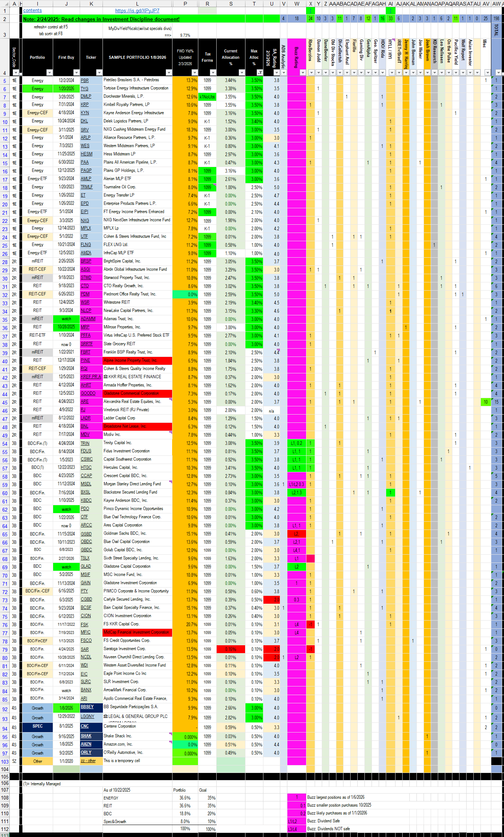504x837 pixels.
Task: Open the Sector_Code filter dropdown
Action: (15, 73)
